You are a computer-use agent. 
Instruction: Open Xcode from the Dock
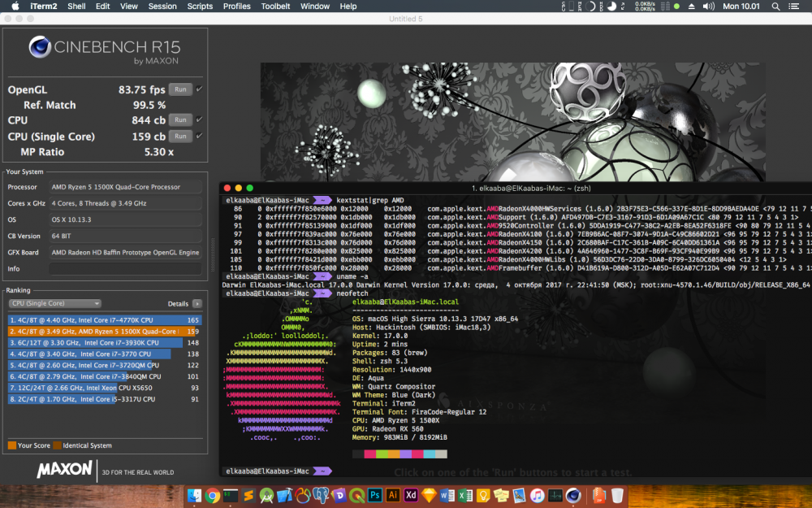pos(284,496)
